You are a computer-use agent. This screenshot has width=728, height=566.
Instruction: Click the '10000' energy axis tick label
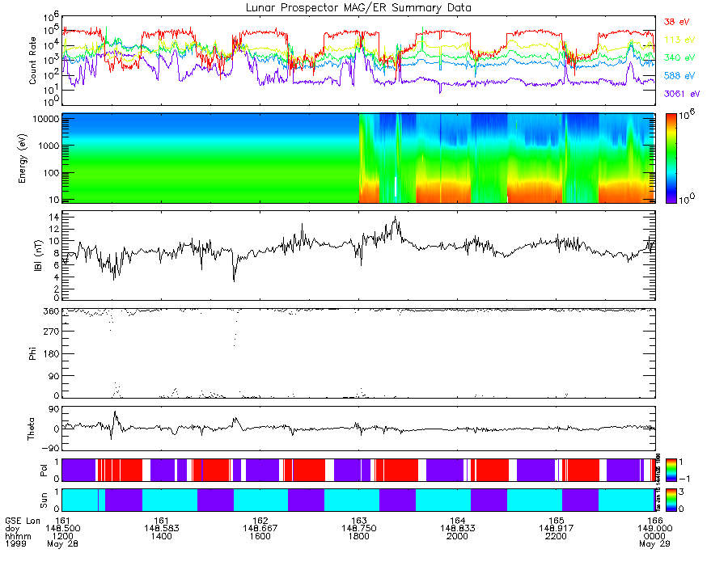[x=45, y=119]
